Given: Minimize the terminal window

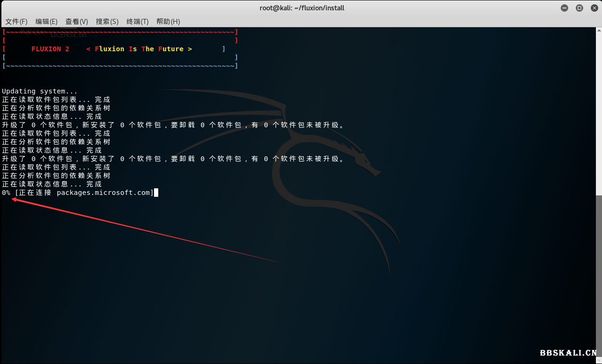Looking at the screenshot, I should tap(564, 8).
